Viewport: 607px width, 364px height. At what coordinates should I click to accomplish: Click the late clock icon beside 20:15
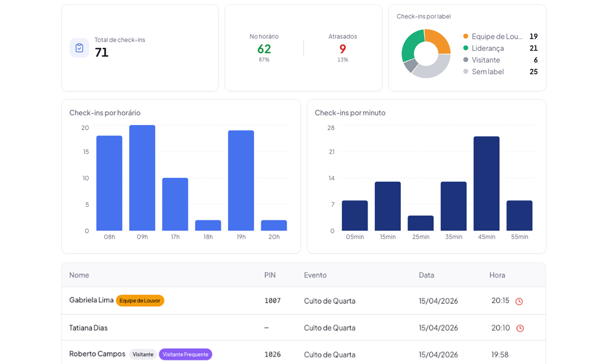(x=519, y=301)
